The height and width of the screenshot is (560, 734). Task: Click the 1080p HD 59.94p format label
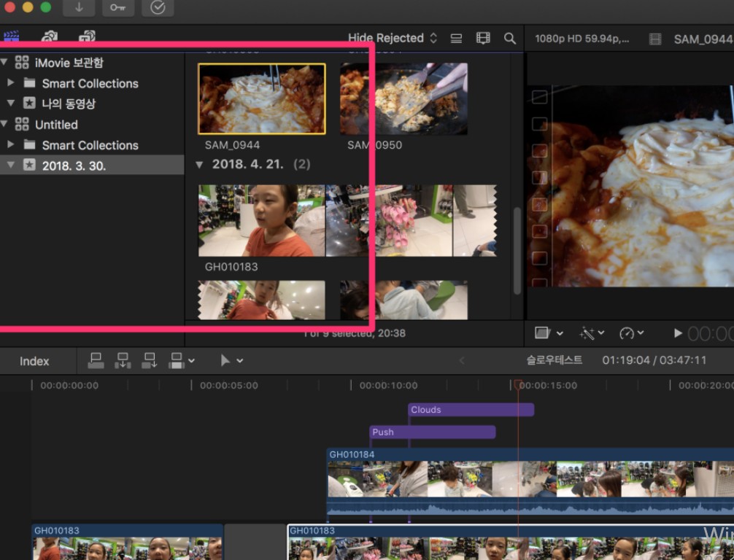582,39
